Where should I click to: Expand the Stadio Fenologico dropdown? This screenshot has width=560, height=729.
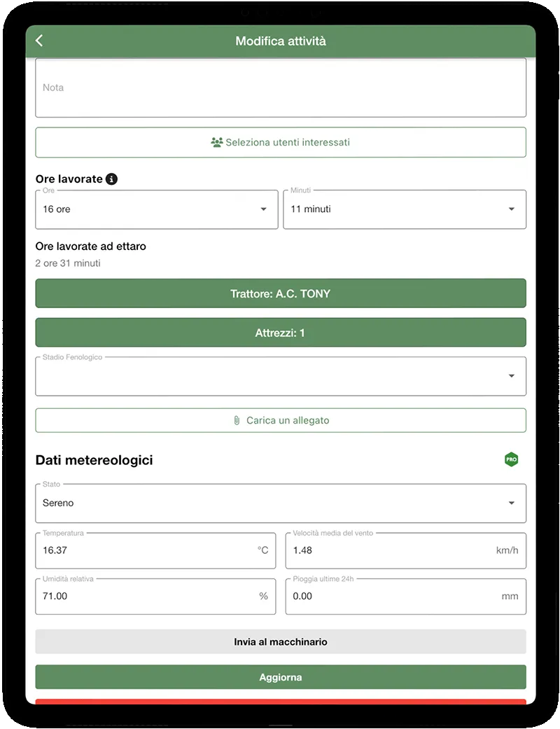[x=280, y=376]
